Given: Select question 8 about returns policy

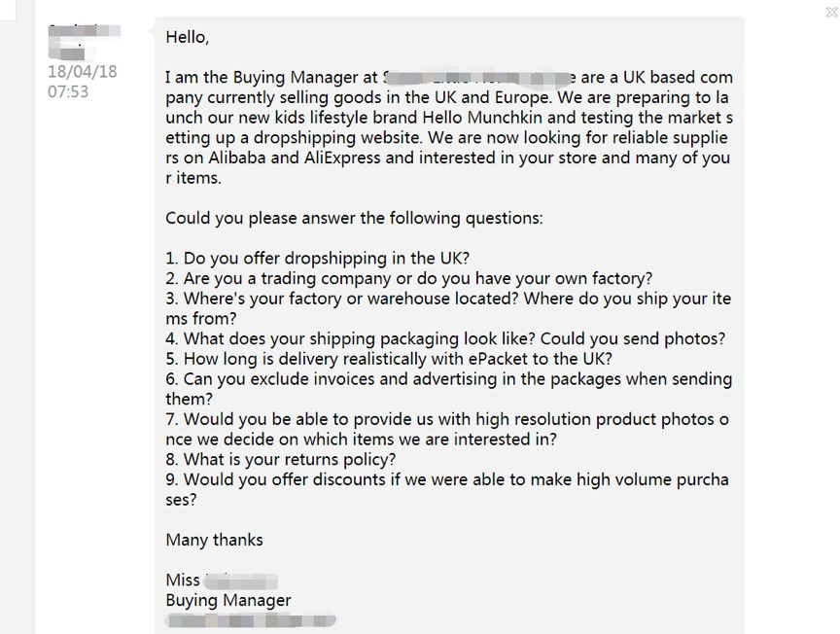Looking at the screenshot, I should click(281, 460).
